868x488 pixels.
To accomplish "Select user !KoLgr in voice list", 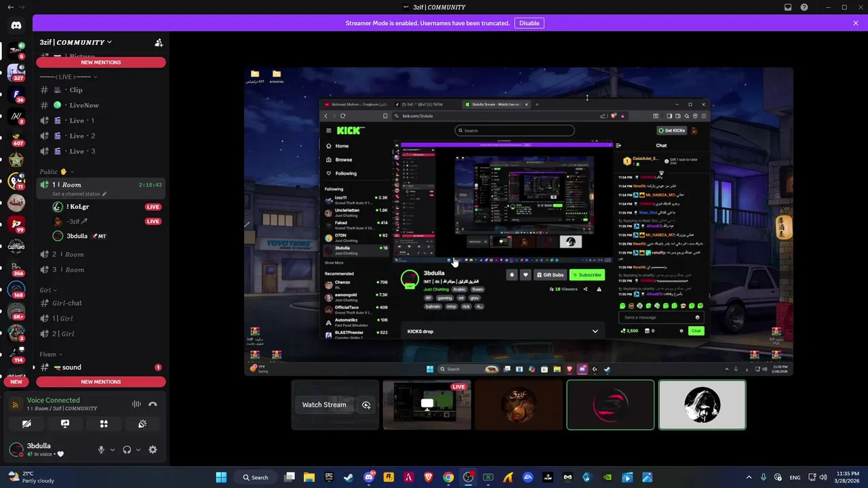I will click(107, 207).
